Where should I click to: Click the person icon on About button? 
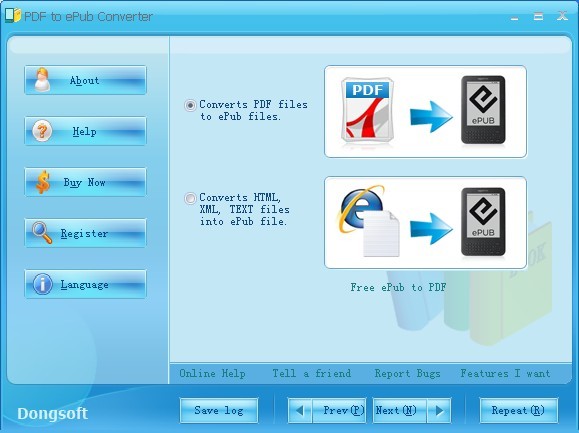pos(42,80)
